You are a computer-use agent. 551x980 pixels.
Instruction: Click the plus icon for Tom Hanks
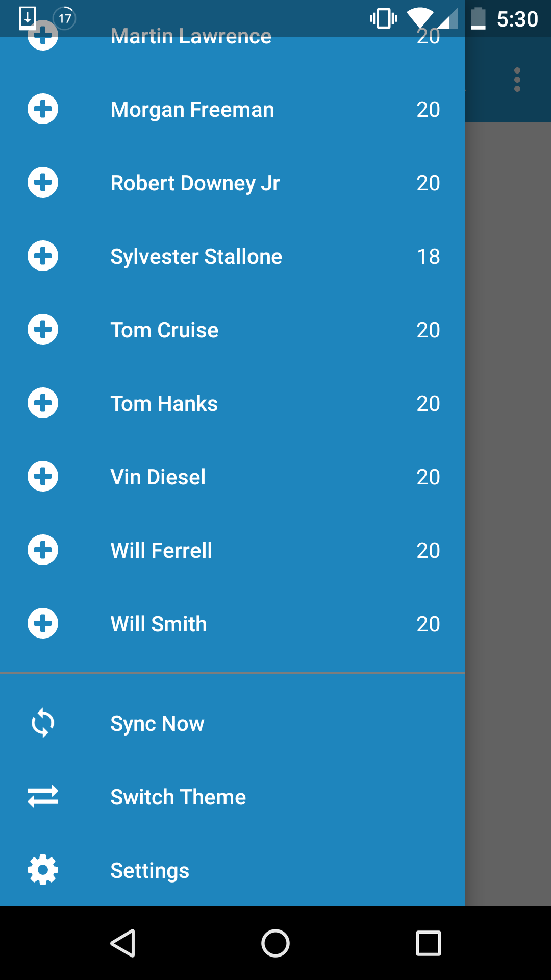click(43, 403)
